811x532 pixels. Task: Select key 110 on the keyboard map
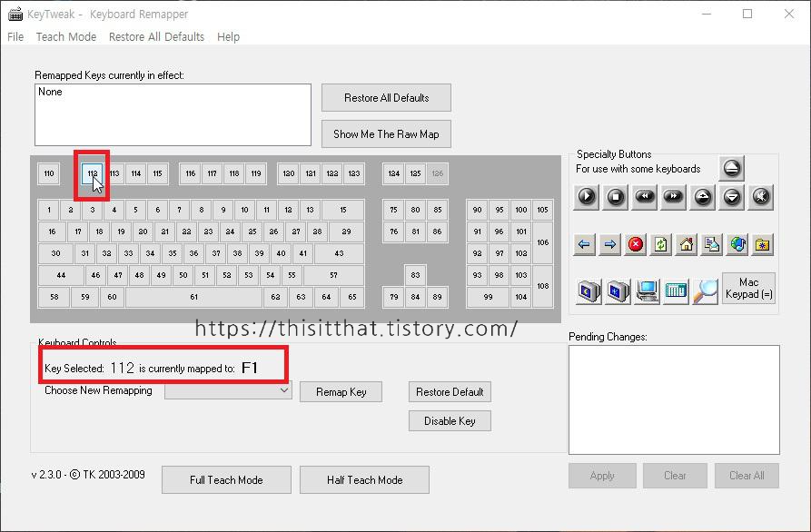(x=49, y=173)
